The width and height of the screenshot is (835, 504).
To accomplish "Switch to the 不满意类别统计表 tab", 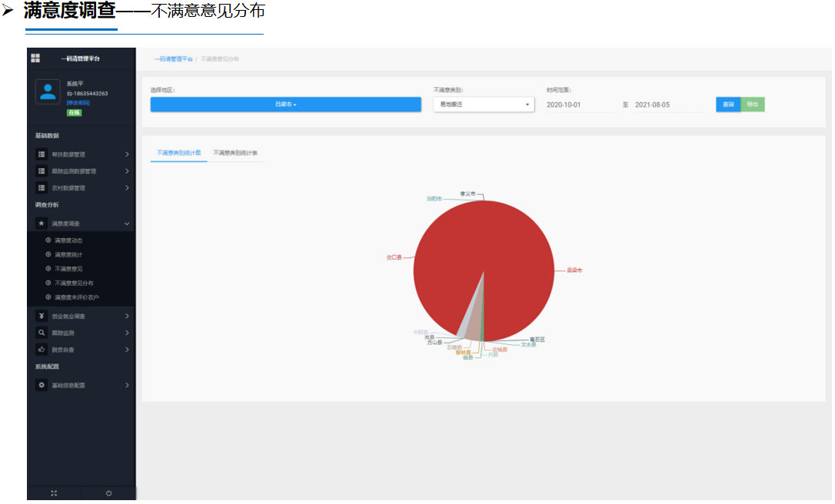I will coord(235,153).
